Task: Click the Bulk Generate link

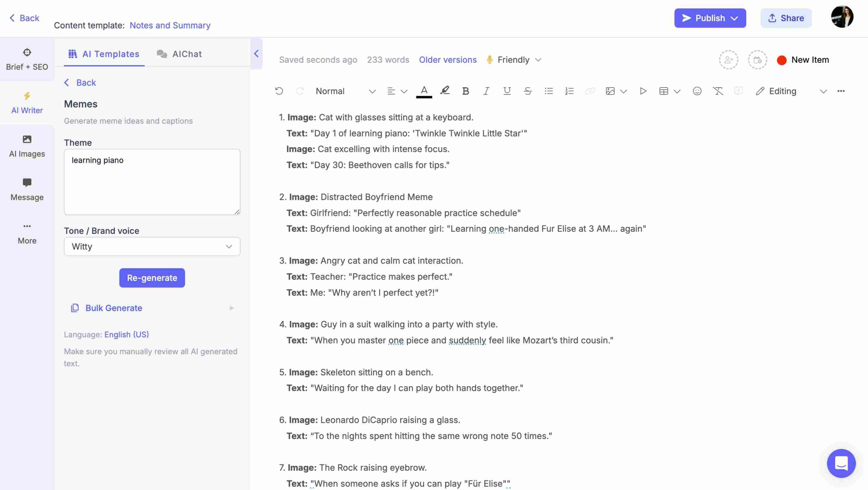Action: pos(113,307)
